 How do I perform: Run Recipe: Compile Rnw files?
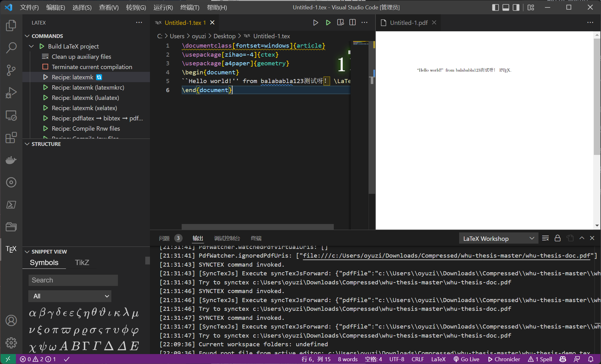tap(86, 128)
